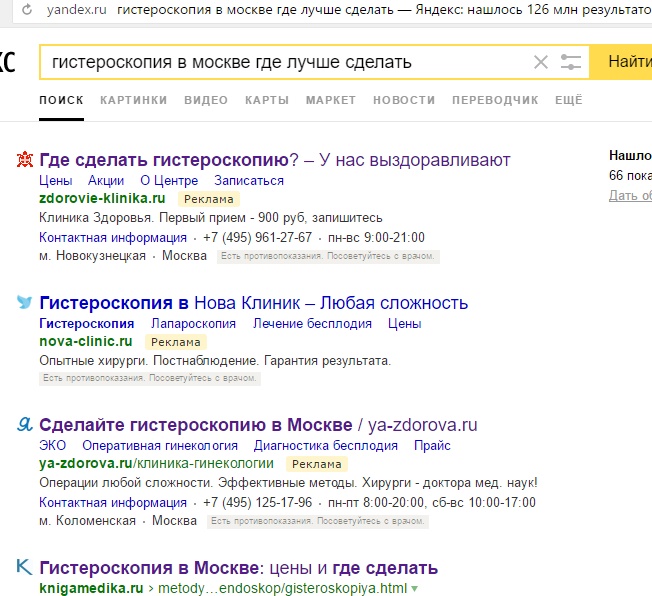
Task: Open the ЭКО sitelink
Action: coord(52,445)
